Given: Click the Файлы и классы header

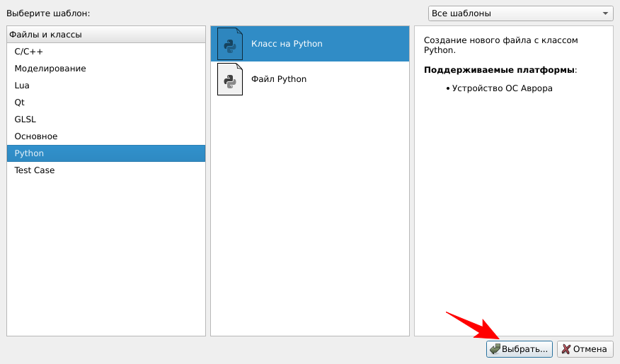Looking at the screenshot, I should (45, 35).
